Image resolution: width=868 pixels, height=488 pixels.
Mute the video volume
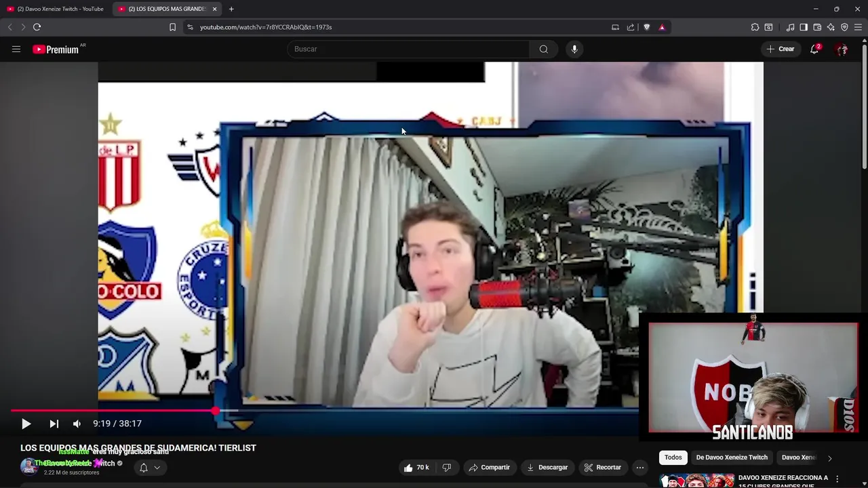click(x=77, y=424)
